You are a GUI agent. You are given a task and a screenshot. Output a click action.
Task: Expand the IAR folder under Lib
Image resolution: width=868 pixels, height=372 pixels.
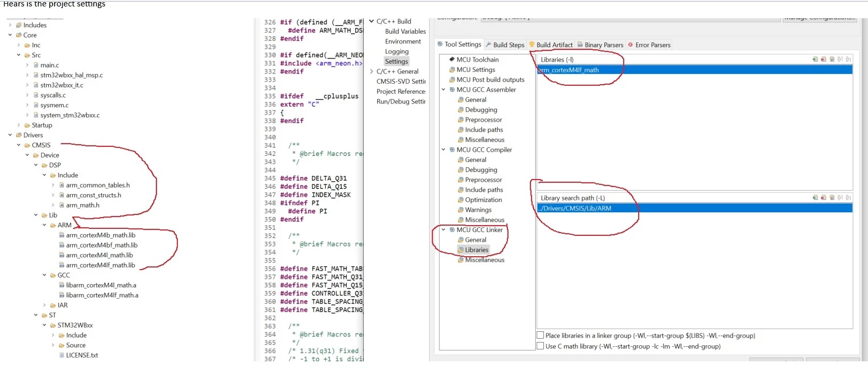[44, 306]
